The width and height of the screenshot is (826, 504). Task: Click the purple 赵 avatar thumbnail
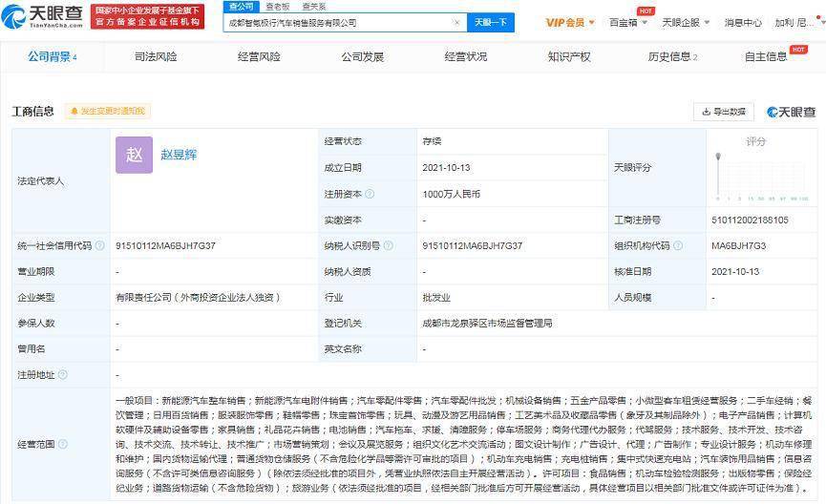(x=134, y=155)
